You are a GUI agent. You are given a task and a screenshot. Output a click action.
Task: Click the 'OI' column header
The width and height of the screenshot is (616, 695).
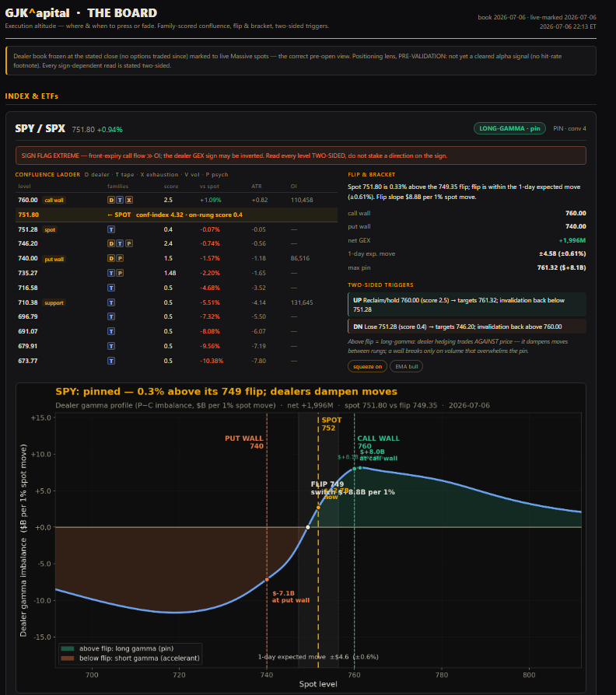click(293, 187)
